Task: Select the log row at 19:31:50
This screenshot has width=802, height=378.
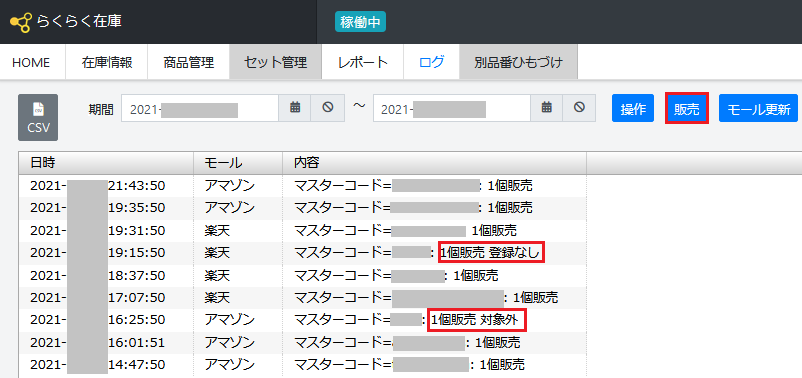Action: click(302, 230)
